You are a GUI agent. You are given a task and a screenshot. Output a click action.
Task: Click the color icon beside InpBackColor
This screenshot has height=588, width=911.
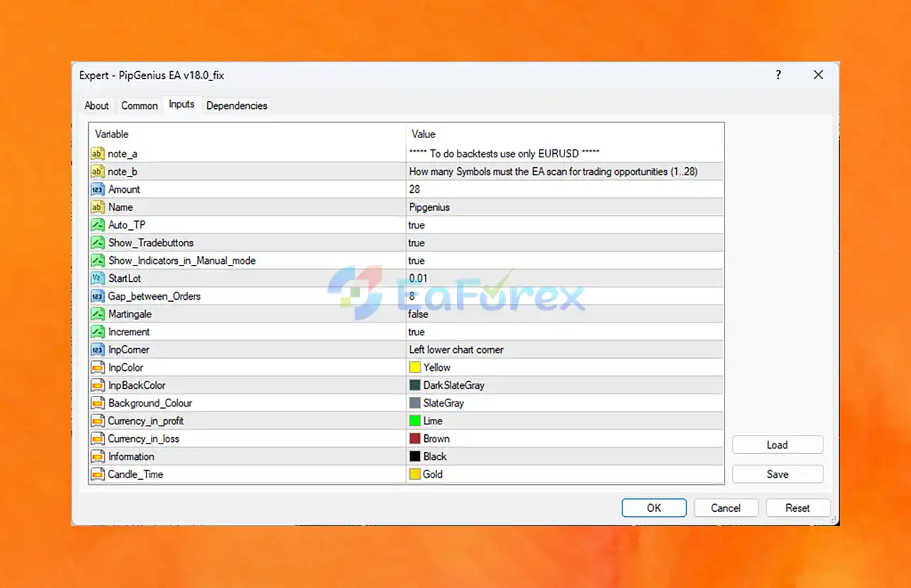coord(98,385)
